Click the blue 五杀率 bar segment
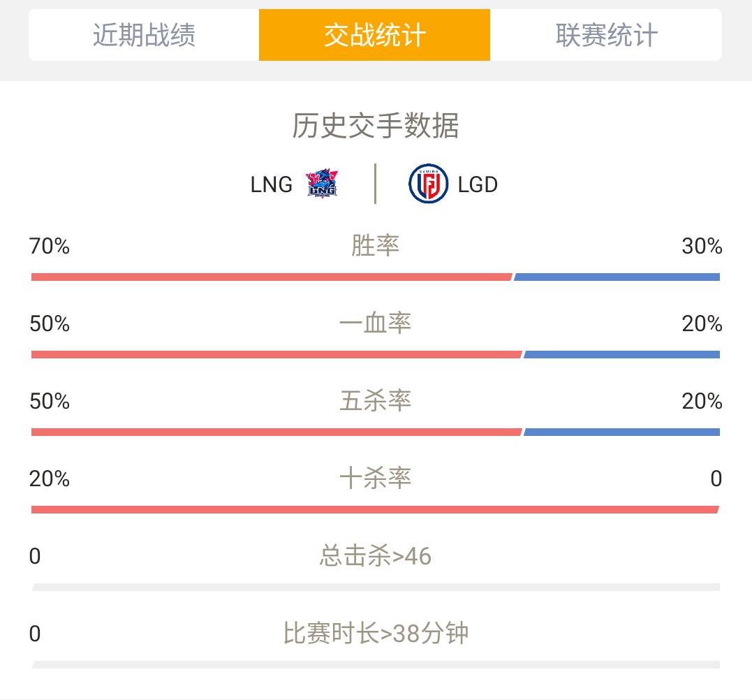The image size is (752, 700). point(621,432)
